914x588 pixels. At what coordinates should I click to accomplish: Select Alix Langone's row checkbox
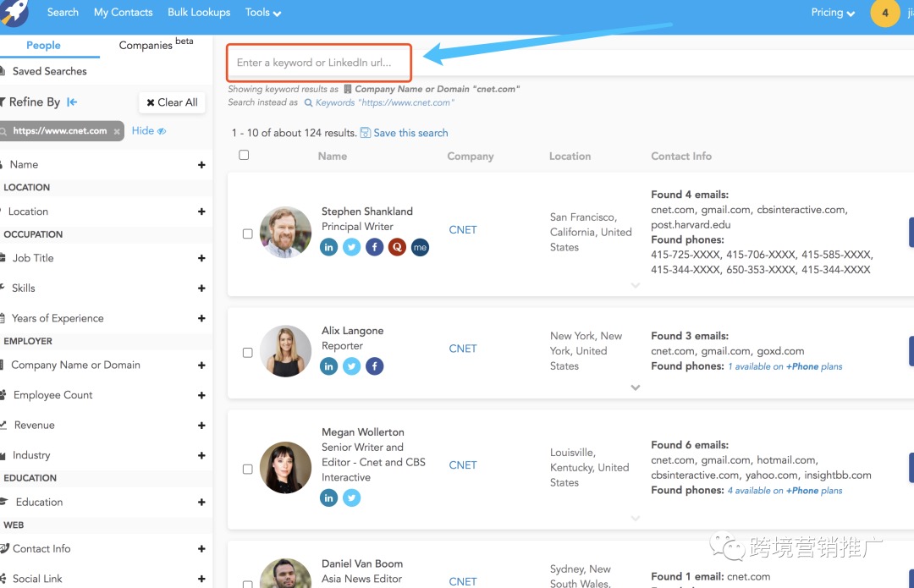(248, 353)
